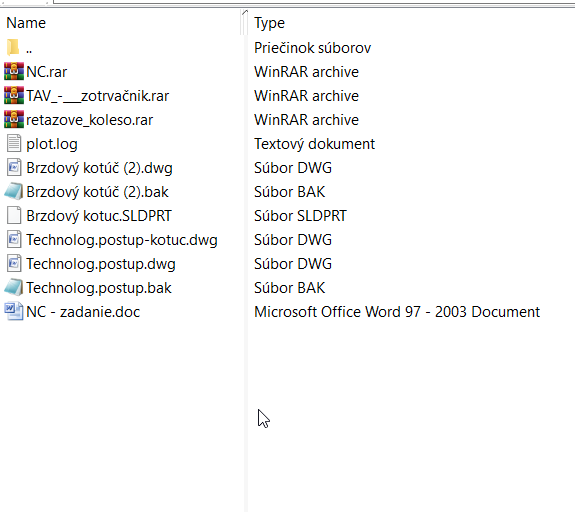Sort files by the Name column header
This screenshot has height=512, width=575.
[x=26, y=23]
